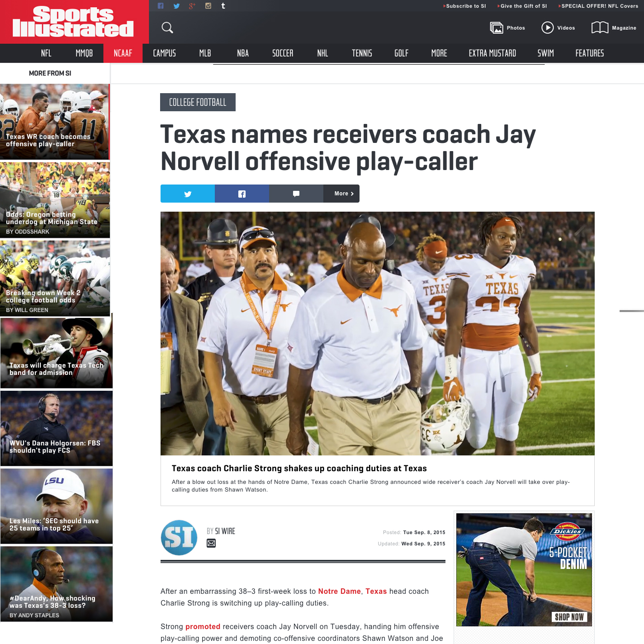644x644 pixels.
Task: Open Breaking down Week 2 odds story
Action: pos(55,278)
